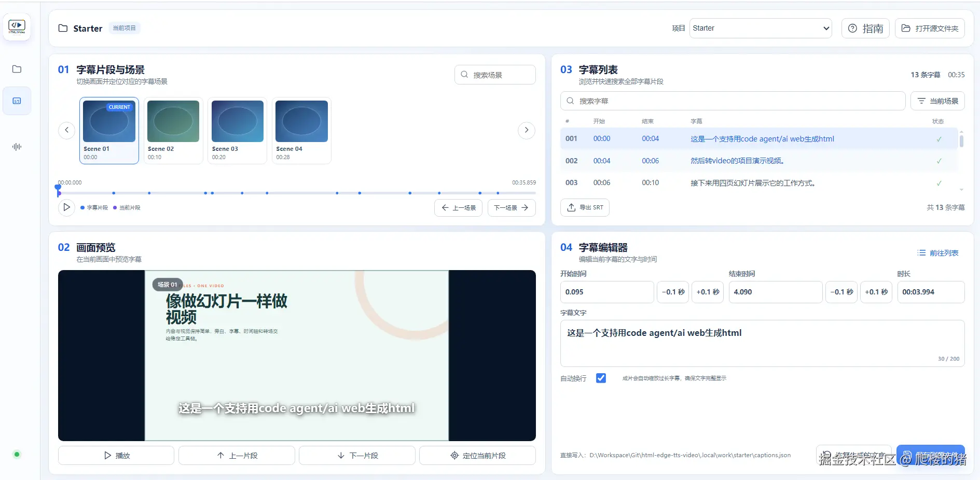Toggle the 自动换行 checkbox
980x480 pixels.
(601, 378)
